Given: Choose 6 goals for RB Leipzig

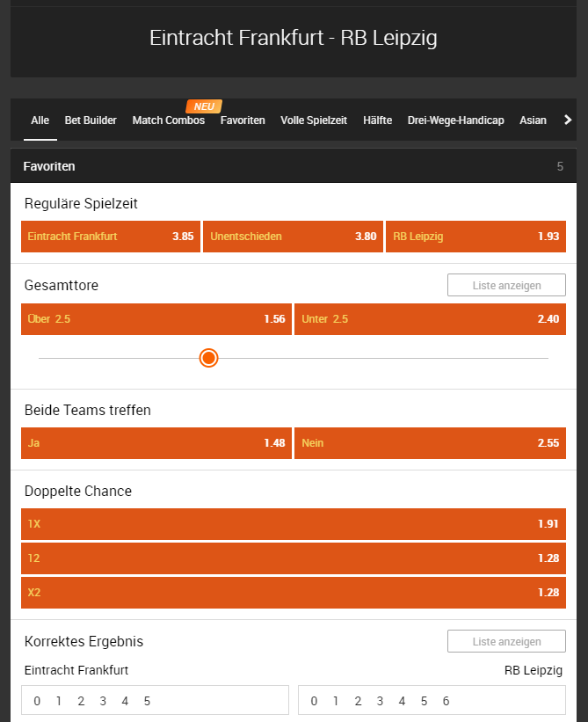Looking at the screenshot, I should (x=446, y=701).
